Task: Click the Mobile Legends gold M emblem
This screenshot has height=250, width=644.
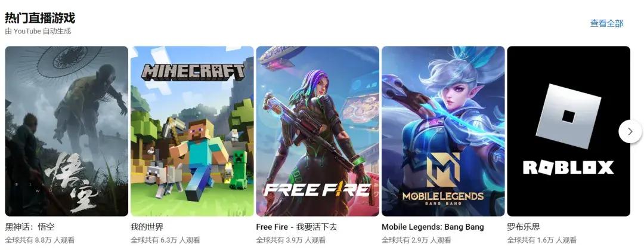Action: [x=443, y=169]
